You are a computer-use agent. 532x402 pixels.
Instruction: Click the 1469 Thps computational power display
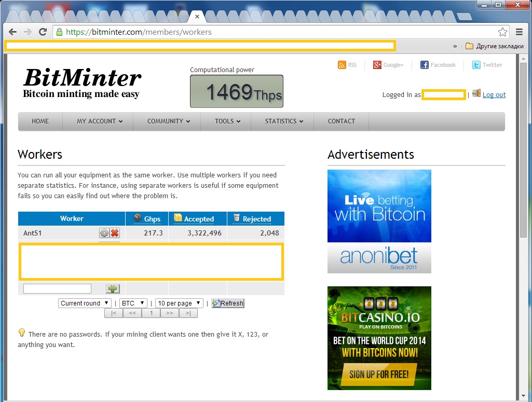237,91
